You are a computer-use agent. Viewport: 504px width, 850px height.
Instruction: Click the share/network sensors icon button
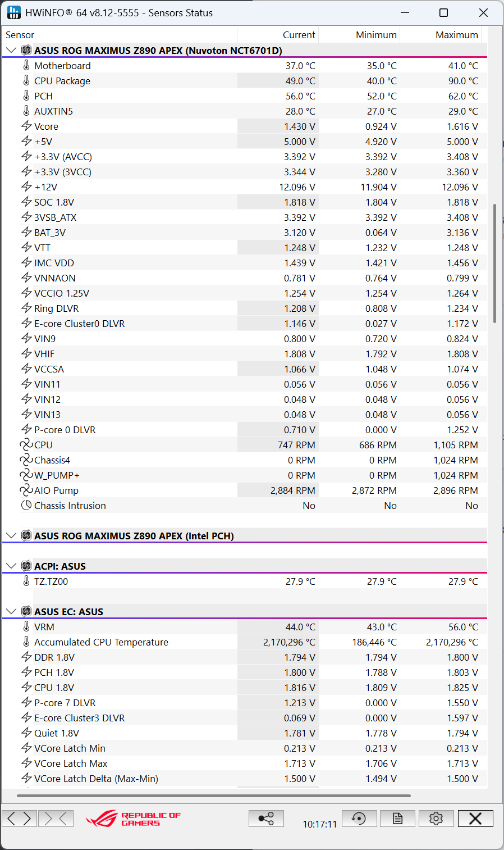pyautogui.click(x=266, y=819)
